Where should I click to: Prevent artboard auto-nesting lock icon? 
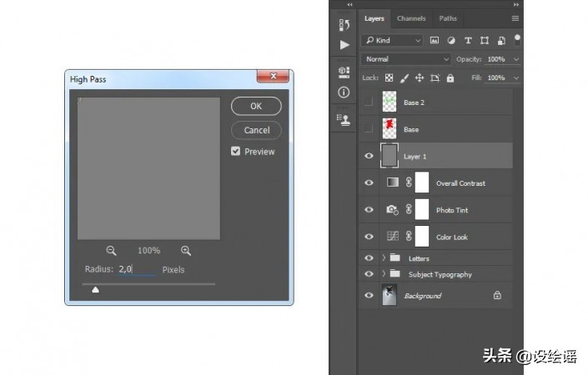435,78
